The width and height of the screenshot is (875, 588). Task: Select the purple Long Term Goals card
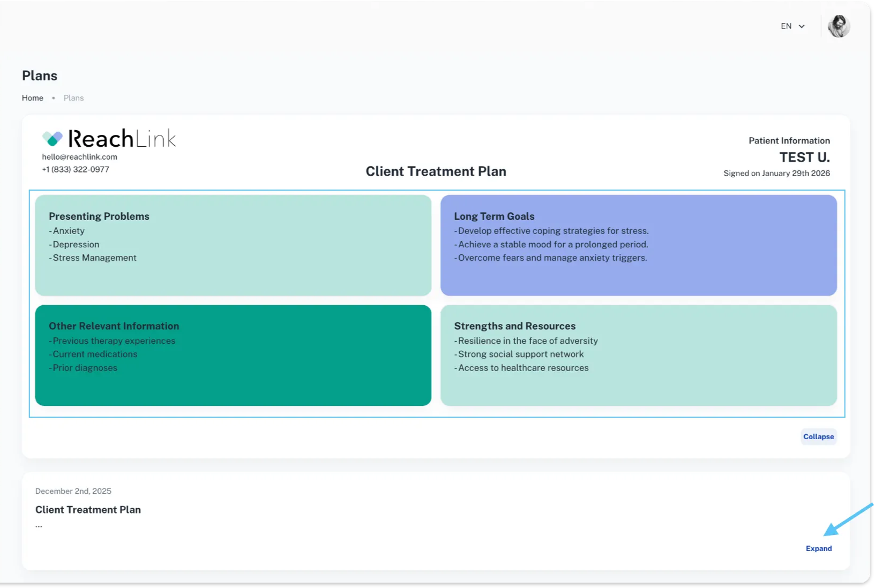638,245
